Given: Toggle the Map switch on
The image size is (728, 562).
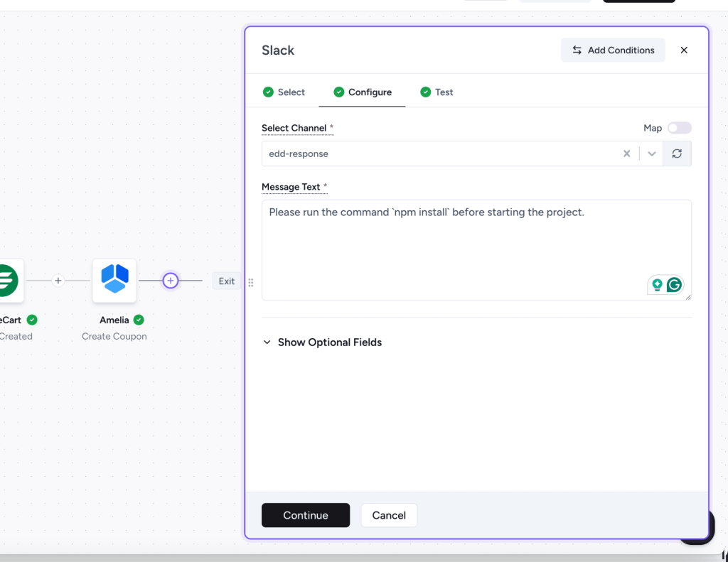Looking at the screenshot, I should (x=679, y=128).
